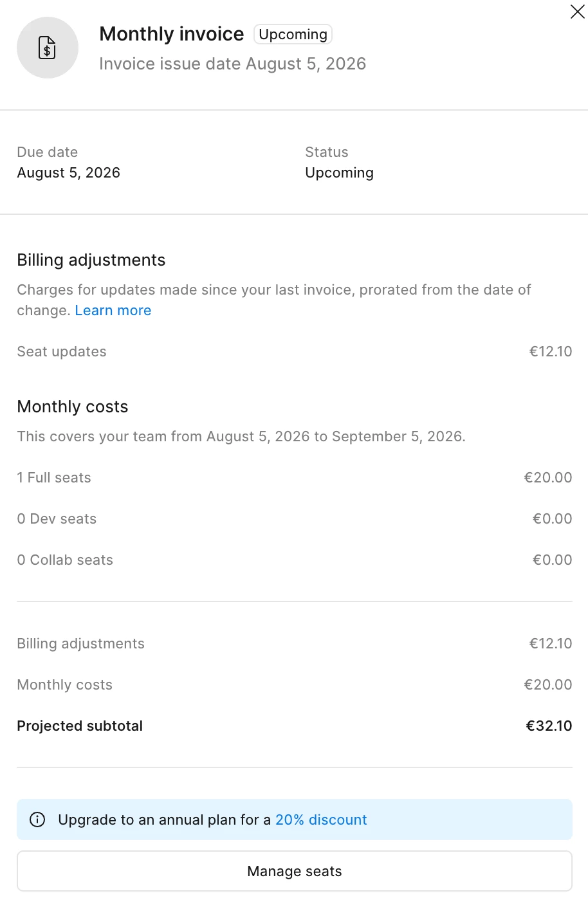Click the info icon in upgrade banner

[x=37, y=820]
